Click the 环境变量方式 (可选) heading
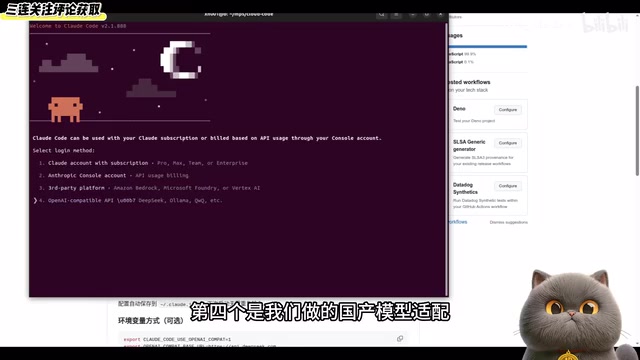640x360 pixels. pos(151,321)
